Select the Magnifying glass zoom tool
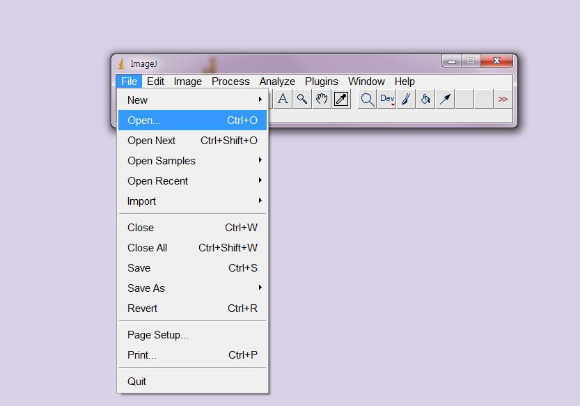The width and height of the screenshot is (580, 406). tap(302, 99)
